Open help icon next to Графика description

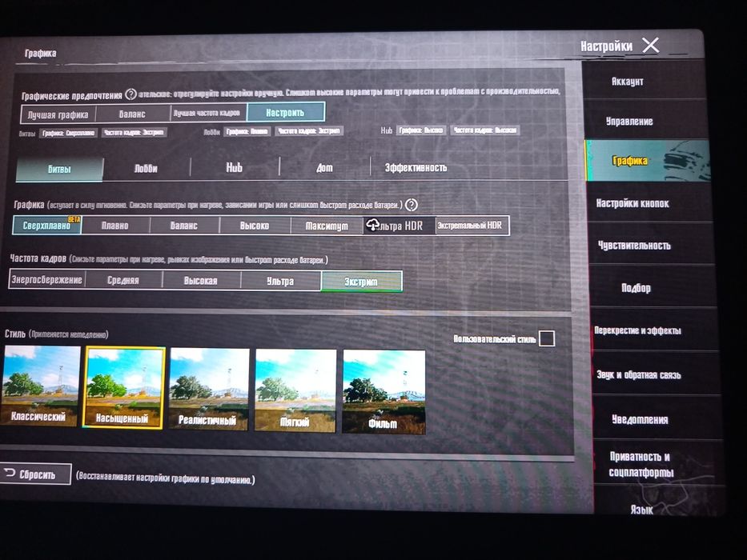(x=412, y=206)
